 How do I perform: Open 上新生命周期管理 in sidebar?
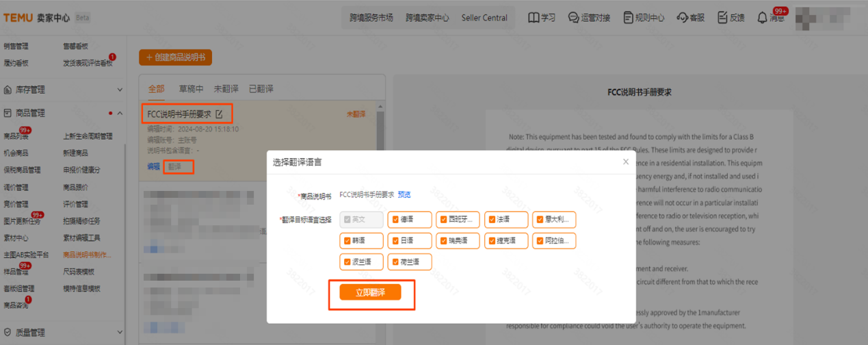[88, 136]
